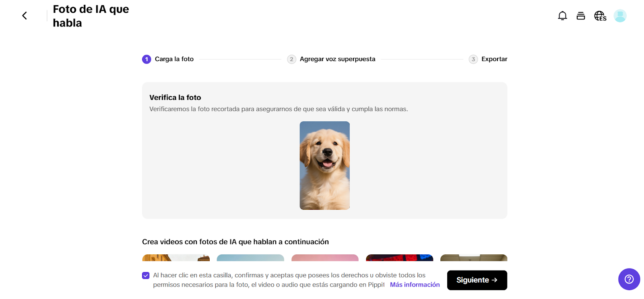The width and height of the screenshot is (644, 299).
Task: Click the step 1 numbered circle
Action: click(147, 59)
